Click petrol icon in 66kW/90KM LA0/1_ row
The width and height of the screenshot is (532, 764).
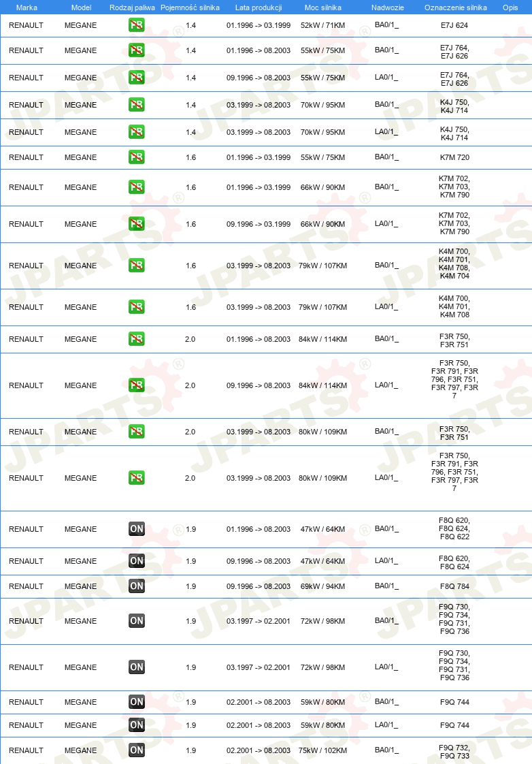pos(136,224)
